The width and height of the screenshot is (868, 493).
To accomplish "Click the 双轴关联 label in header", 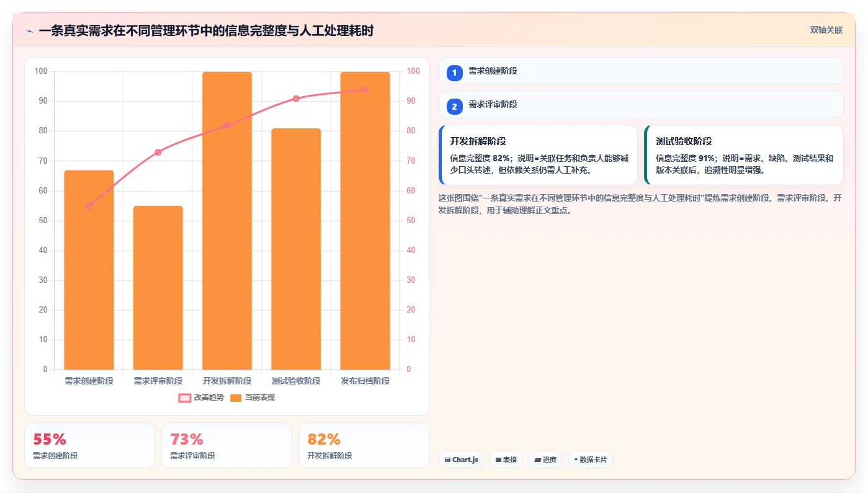I will (826, 30).
